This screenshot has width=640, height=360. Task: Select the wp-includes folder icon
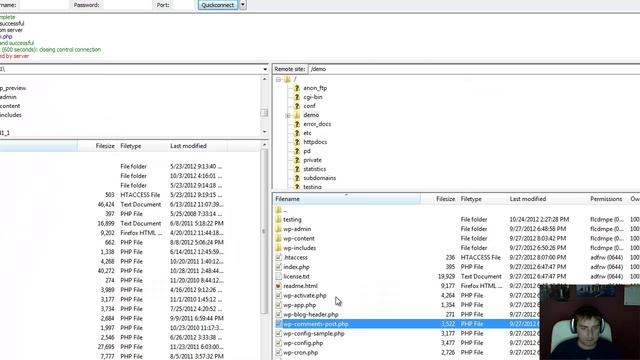click(278, 248)
